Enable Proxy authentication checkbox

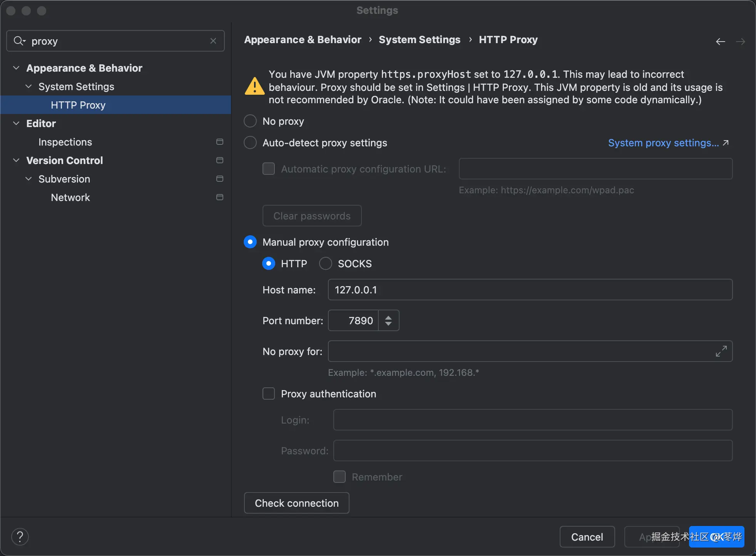[x=269, y=394]
